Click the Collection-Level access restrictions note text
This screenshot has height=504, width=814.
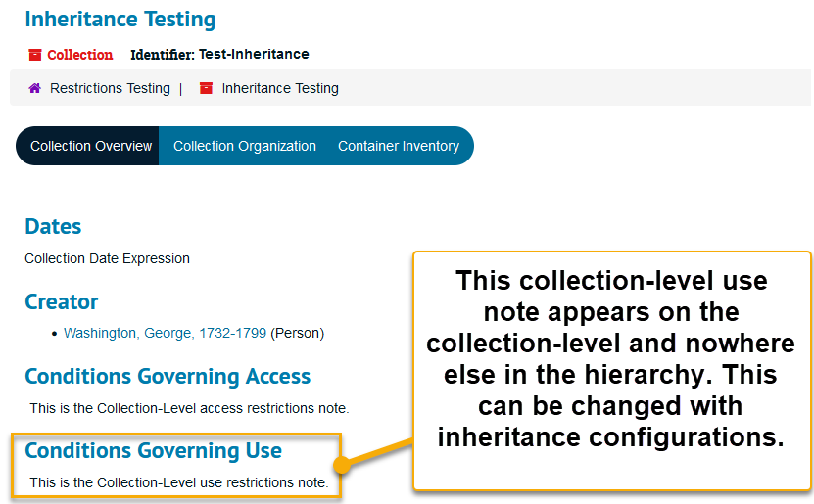click(189, 408)
